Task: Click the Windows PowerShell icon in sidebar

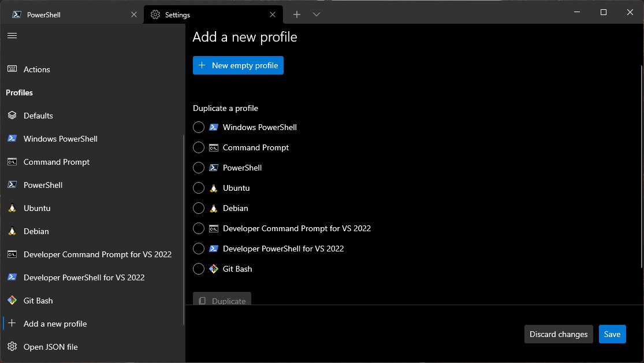Action: (12, 139)
